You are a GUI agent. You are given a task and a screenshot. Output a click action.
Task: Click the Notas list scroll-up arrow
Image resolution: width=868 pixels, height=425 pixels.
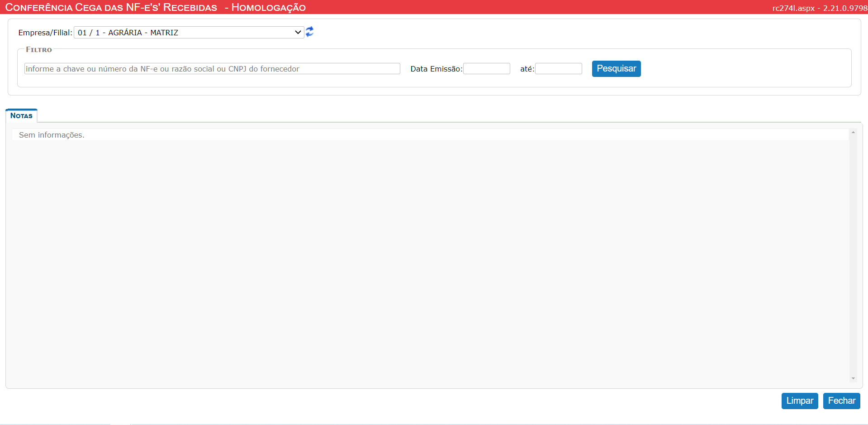coord(853,133)
